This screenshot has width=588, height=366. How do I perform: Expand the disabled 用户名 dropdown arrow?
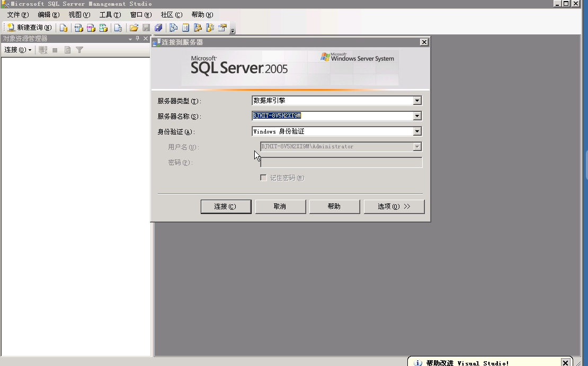(417, 147)
